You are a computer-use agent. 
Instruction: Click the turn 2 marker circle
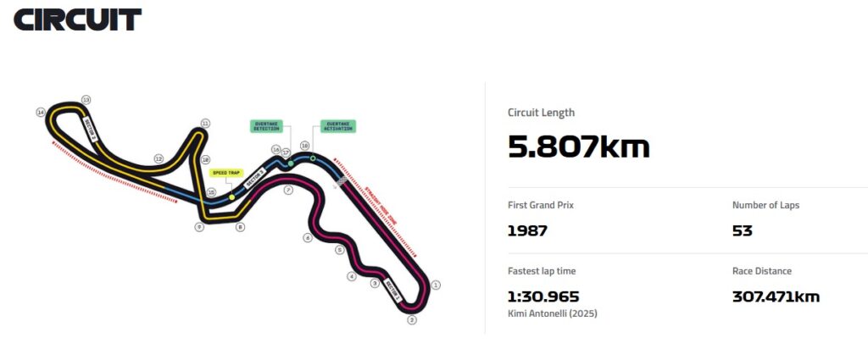point(412,320)
